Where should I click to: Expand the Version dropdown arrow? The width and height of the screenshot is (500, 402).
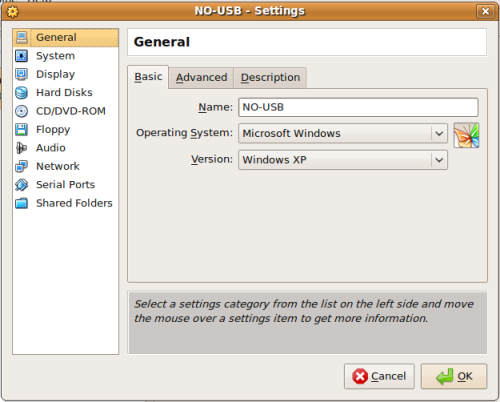(439, 160)
